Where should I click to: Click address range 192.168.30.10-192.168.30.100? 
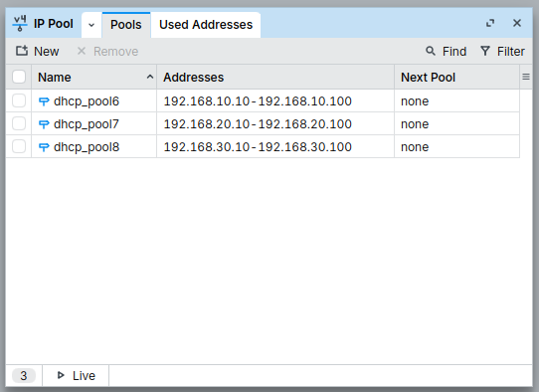pyautogui.click(x=258, y=147)
